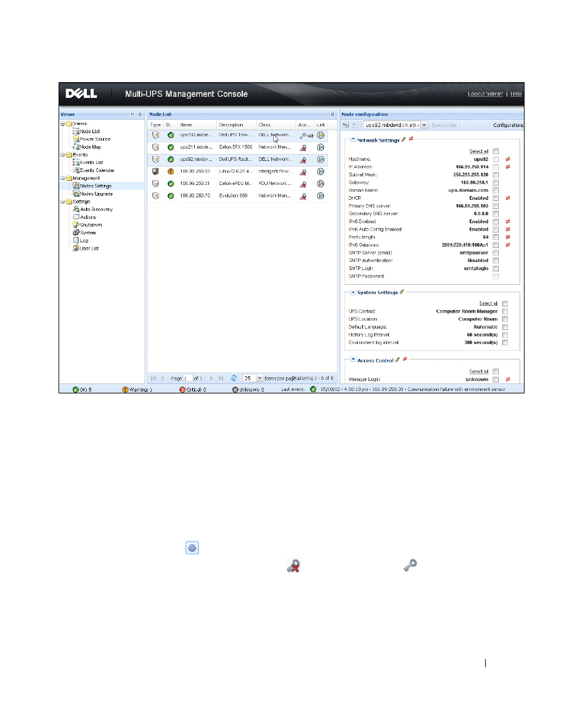Go to the next page of node list
Screen dimensions: 588x706
pyautogui.click(x=211, y=378)
